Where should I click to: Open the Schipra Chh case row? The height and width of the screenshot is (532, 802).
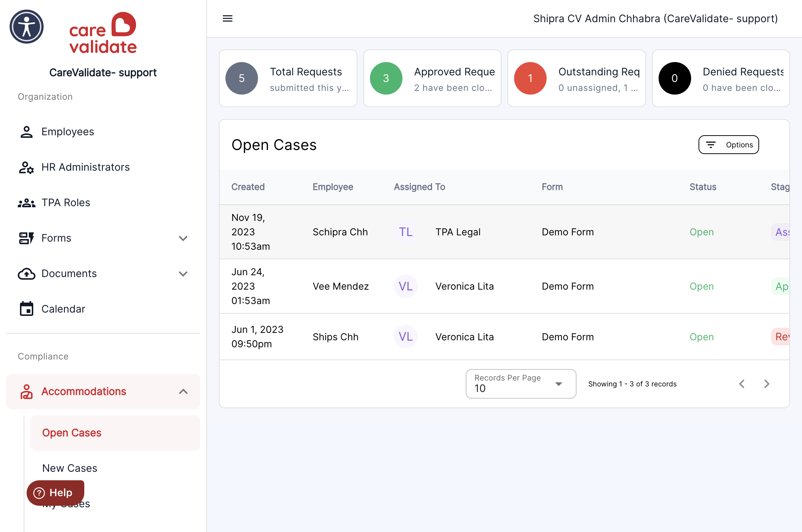(504, 232)
